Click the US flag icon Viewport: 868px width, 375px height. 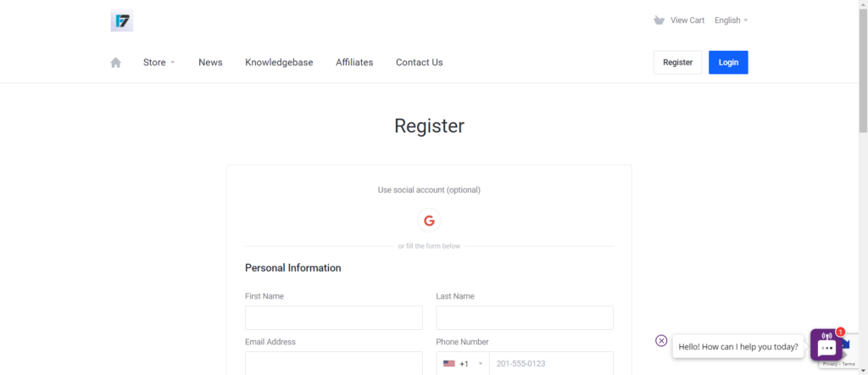(x=449, y=363)
